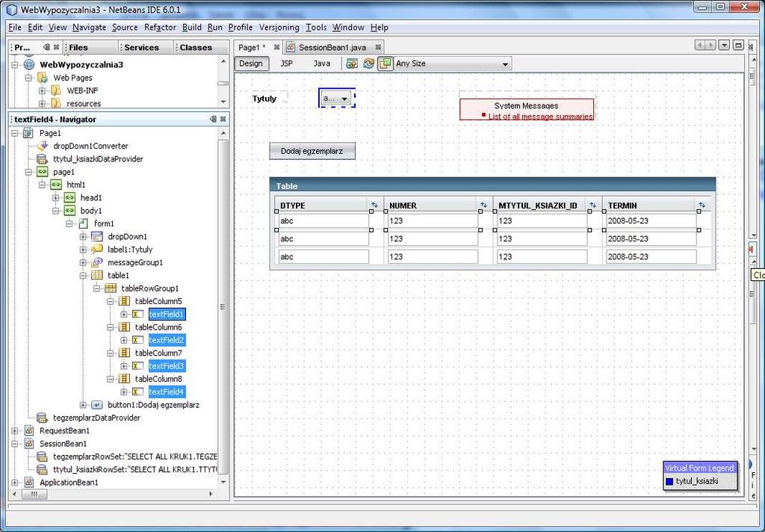Switch to the Java view

[x=321, y=64]
